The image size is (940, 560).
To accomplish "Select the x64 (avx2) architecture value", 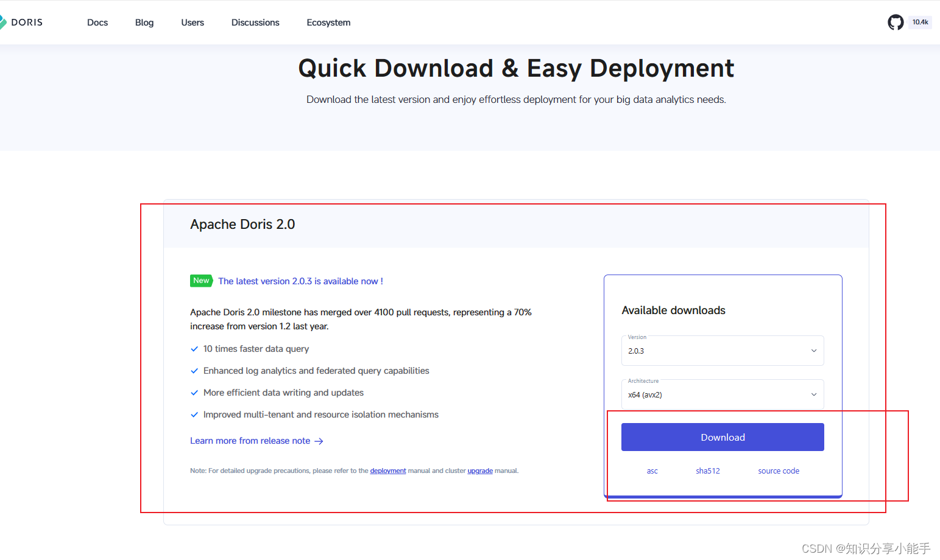I will tap(645, 395).
